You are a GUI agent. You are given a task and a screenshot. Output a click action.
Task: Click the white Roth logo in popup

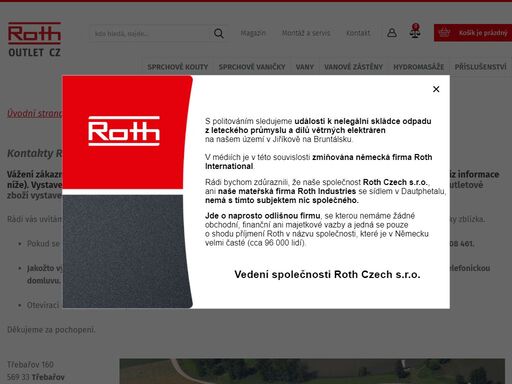[124, 131]
